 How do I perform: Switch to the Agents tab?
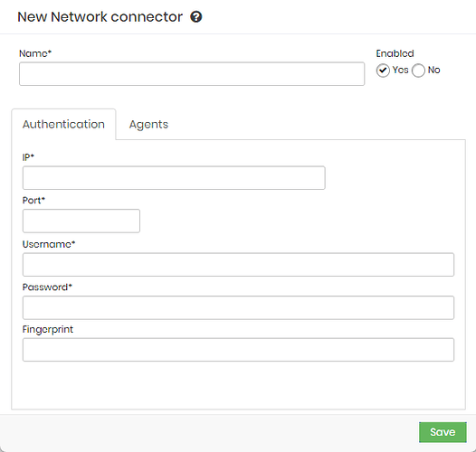(148, 125)
